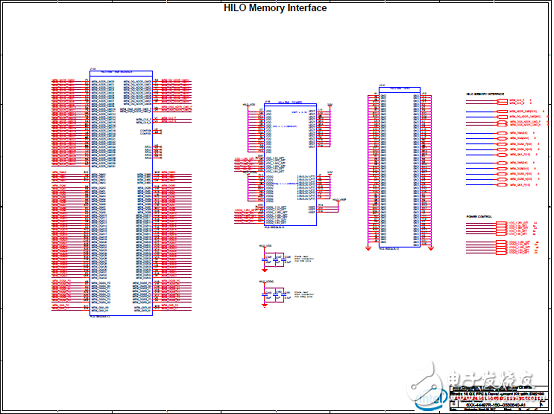
Task: Click the Intel logo in title block
Action: [x=429, y=400]
